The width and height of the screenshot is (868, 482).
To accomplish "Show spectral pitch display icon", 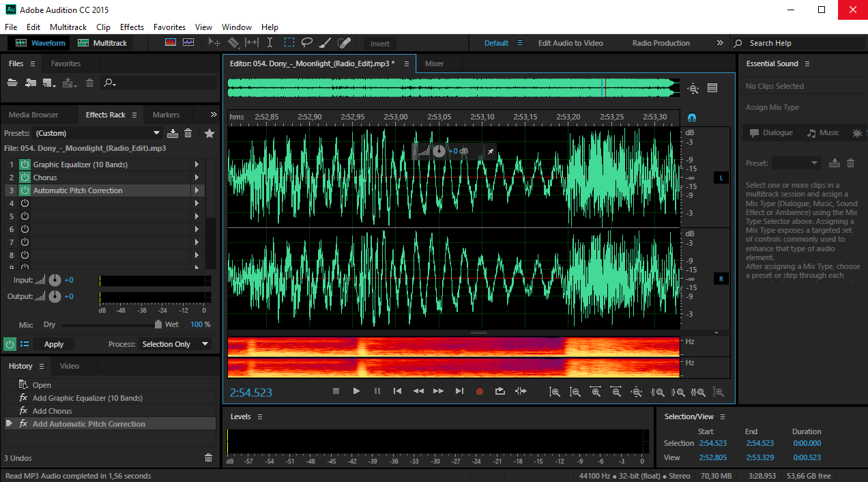I will pos(188,42).
